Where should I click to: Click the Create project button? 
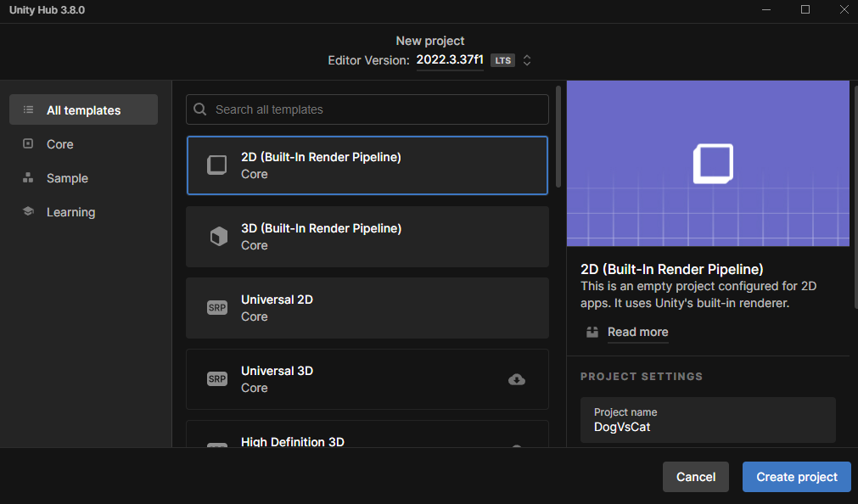(x=797, y=477)
